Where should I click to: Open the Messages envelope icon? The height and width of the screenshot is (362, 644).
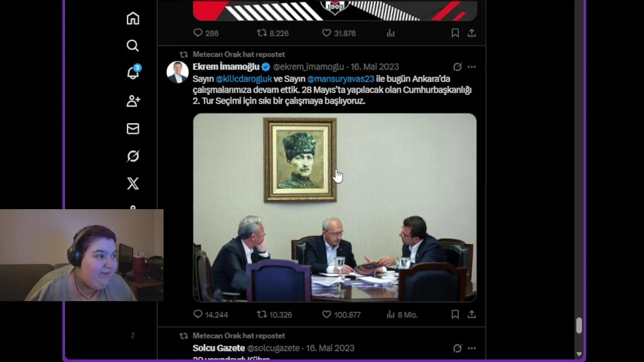pos(133,129)
